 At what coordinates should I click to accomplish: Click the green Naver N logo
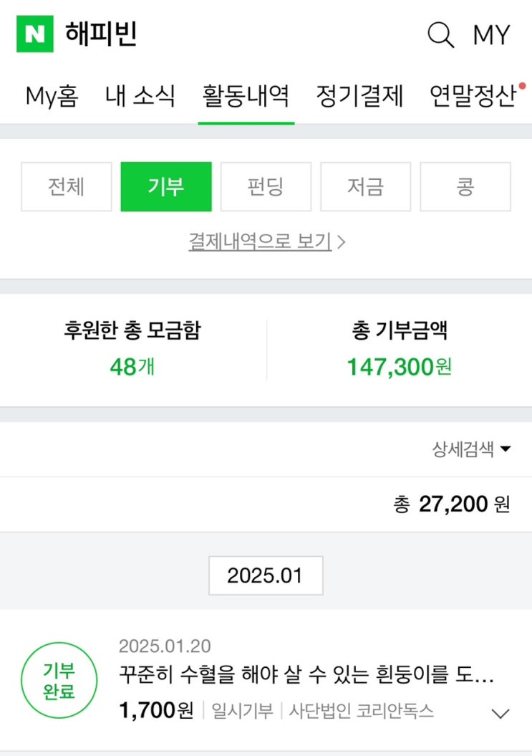(x=34, y=34)
